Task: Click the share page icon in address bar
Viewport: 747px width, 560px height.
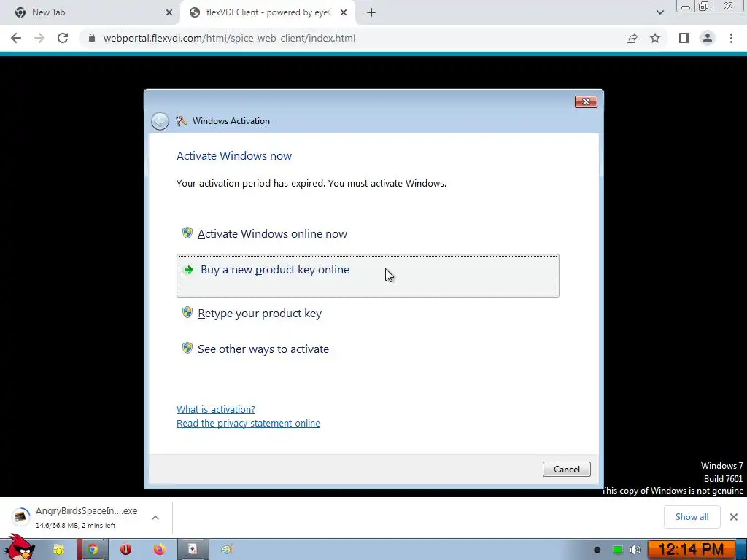Action: (632, 38)
